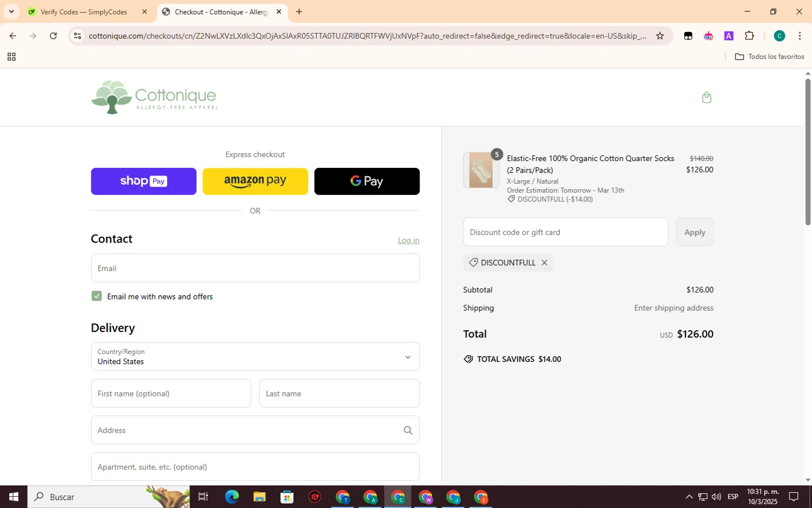Click the browser address bar URL

[367, 36]
